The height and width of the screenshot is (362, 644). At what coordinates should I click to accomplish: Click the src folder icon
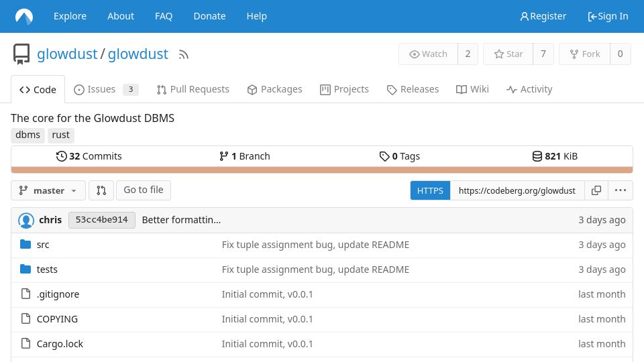pos(25,245)
